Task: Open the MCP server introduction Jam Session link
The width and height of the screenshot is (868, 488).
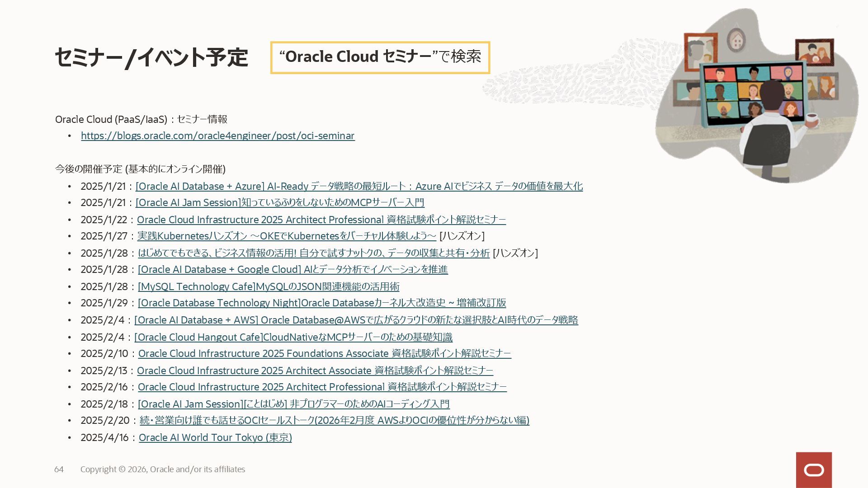Action: 279,202
